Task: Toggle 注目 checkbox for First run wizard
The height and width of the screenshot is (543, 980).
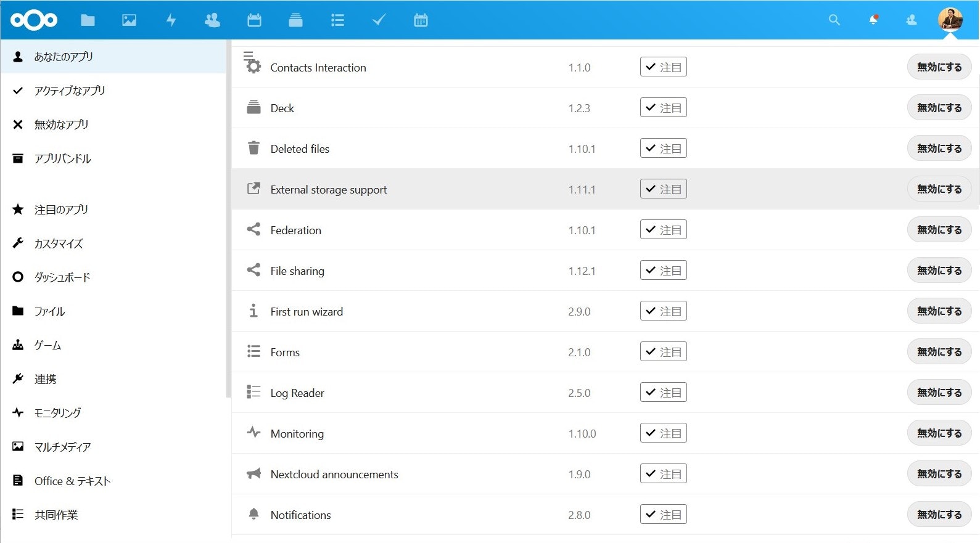Action: (664, 311)
